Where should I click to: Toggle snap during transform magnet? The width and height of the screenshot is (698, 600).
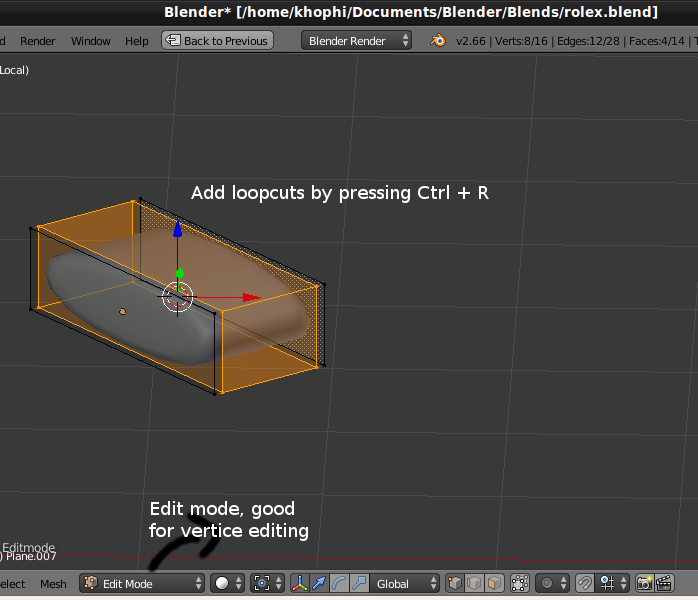(x=585, y=584)
